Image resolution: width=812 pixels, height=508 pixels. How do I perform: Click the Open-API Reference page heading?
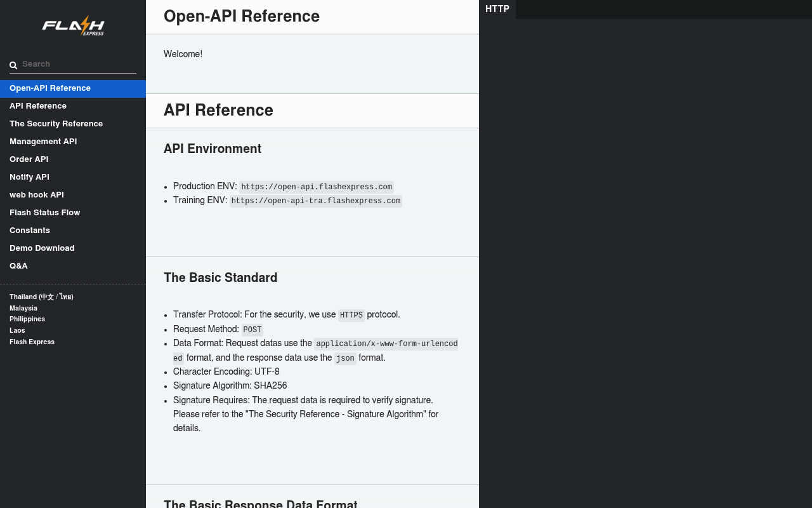click(242, 17)
